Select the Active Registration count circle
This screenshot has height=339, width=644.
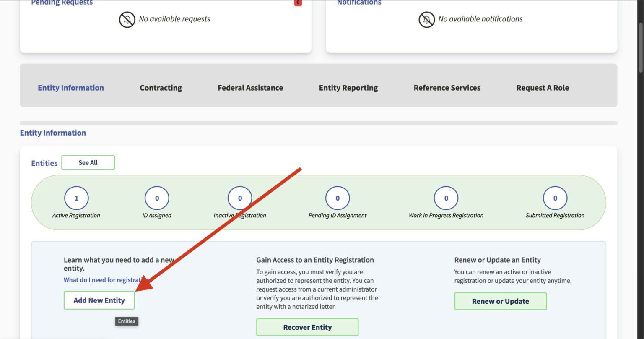coord(76,198)
